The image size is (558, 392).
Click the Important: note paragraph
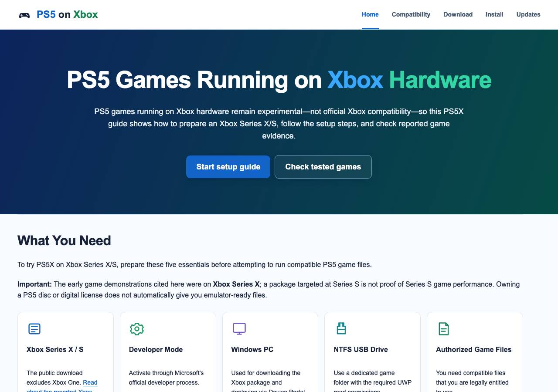click(x=269, y=290)
